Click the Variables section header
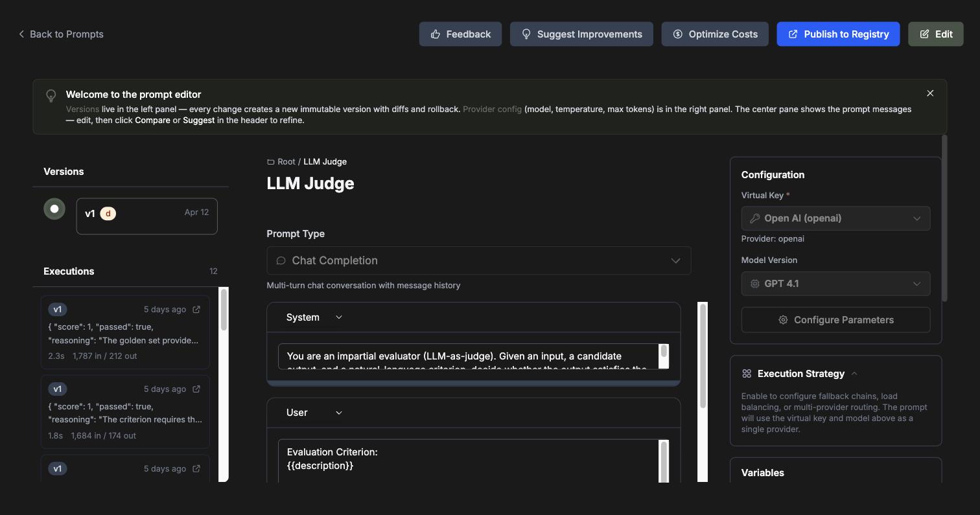Image resolution: width=980 pixels, height=515 pixels. 763,473
